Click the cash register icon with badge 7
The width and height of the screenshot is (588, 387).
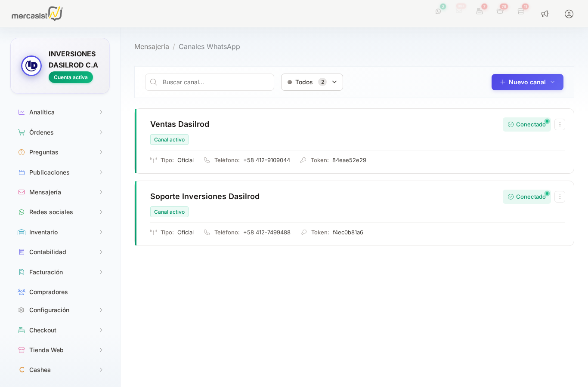coord(480,12)
